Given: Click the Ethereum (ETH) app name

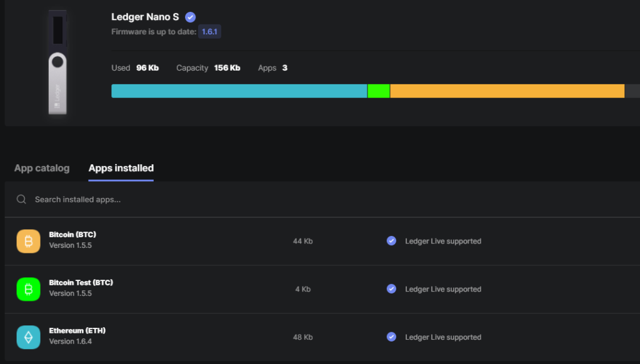Looking at the screenshot, I should coord(72,331).
